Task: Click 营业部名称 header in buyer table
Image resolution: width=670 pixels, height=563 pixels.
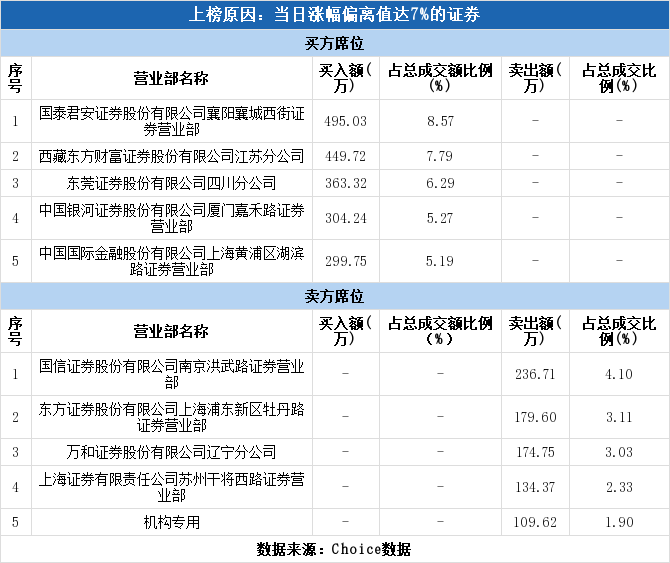Action: point(171,78)
